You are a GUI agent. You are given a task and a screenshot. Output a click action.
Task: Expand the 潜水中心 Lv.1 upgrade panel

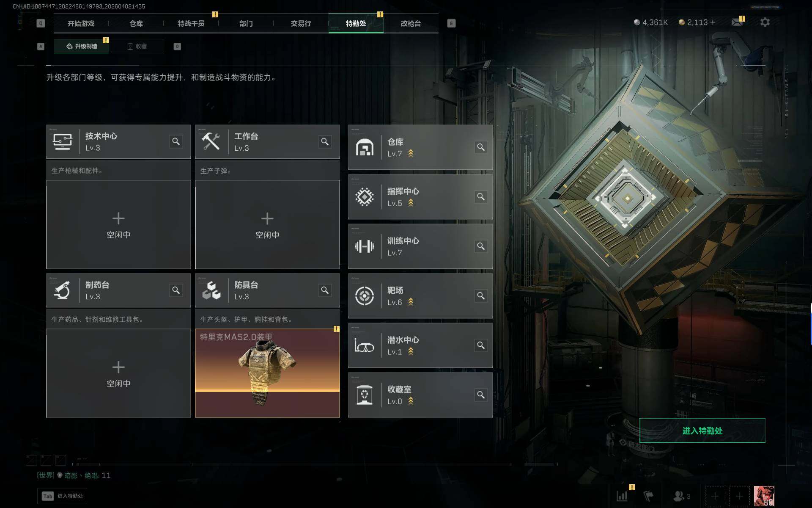[x=420, y=345]
